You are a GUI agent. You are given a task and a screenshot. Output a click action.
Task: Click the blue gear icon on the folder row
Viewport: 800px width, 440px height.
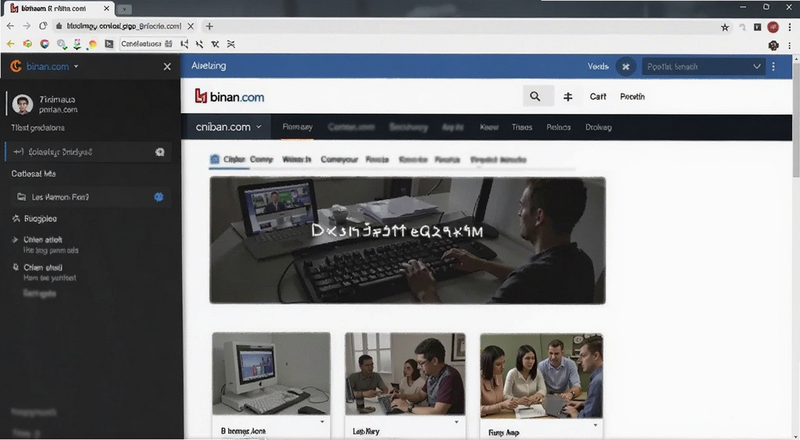click(159, 197)
